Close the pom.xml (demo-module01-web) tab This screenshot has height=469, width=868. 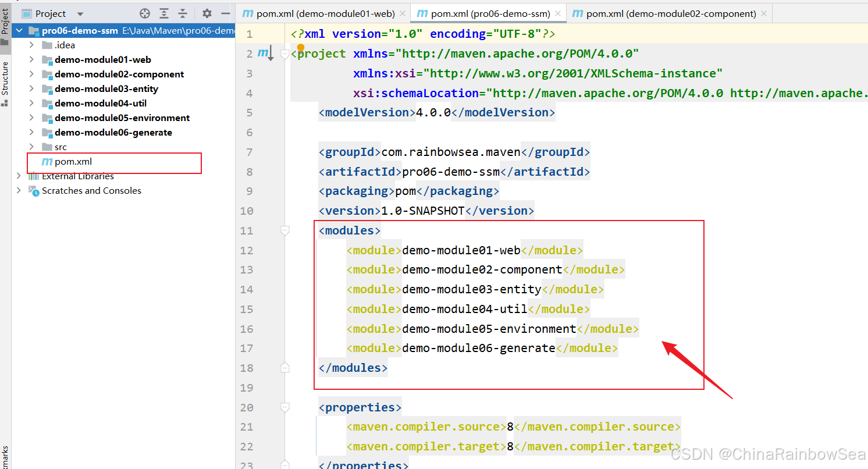click(x=403, y=13)
